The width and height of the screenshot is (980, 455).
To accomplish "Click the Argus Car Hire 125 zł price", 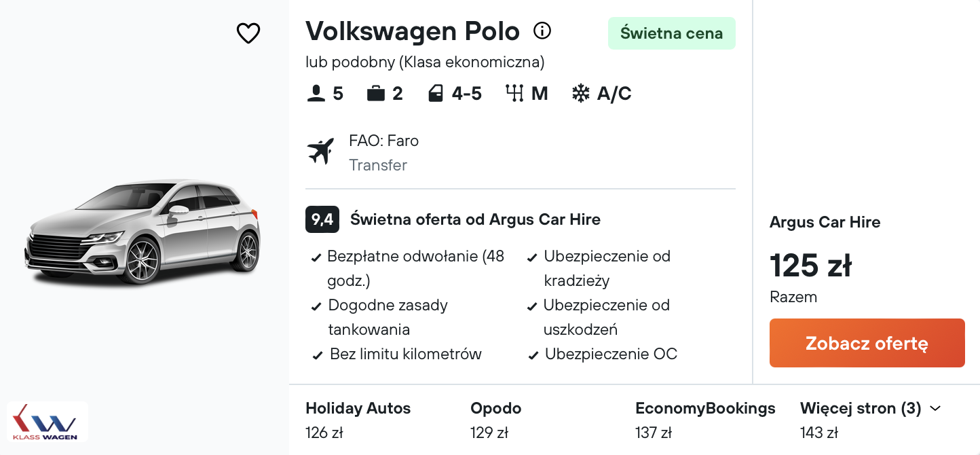I will click(810, 266).
